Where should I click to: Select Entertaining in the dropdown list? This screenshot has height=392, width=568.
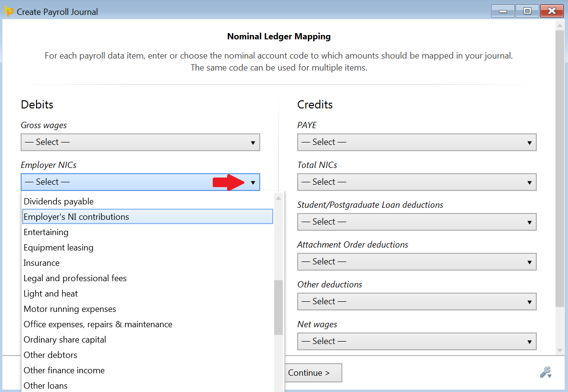coord(147,232)
